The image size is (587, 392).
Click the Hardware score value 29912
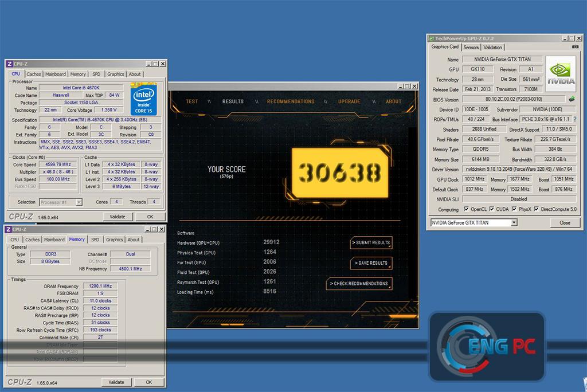coord(271,242)
